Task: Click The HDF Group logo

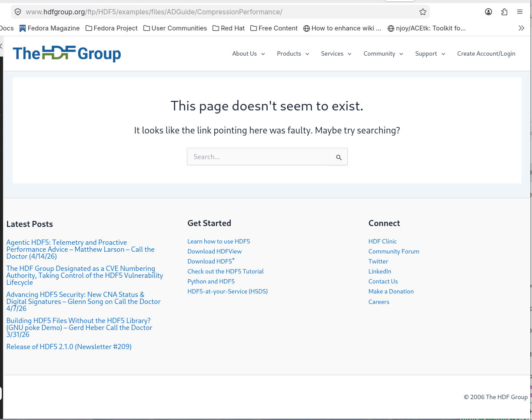Action: point(67,53)
